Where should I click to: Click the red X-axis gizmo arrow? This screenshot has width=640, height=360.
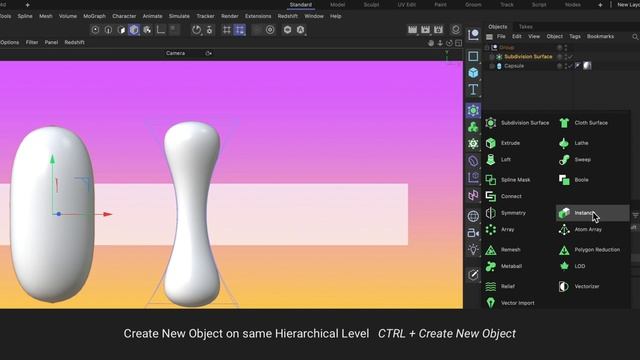(x=107, y=214)
